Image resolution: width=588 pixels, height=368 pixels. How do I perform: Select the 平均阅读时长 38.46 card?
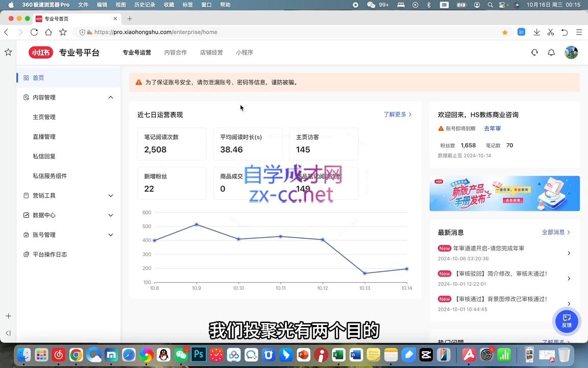tap(248, 144)
